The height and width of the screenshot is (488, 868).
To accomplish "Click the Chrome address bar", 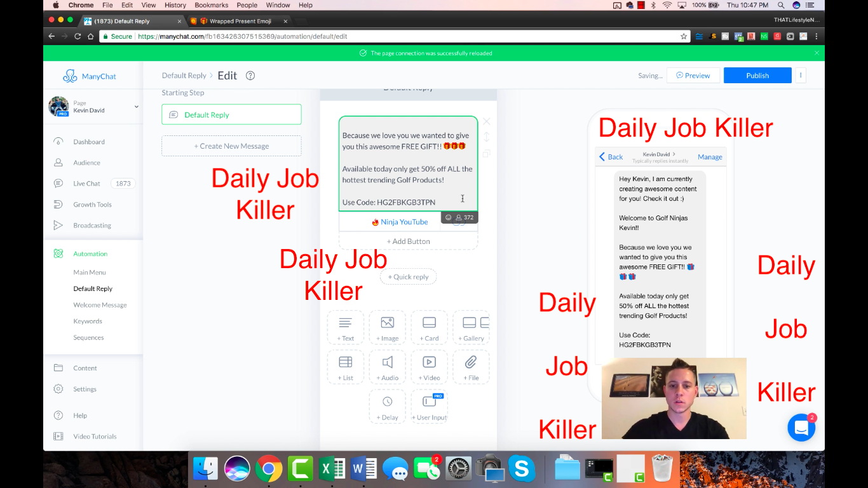I will click(389, 36).
